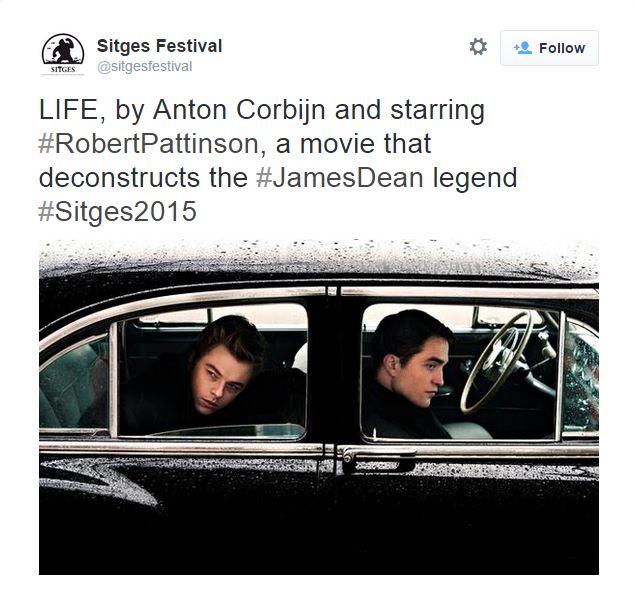Viewport: 636px width, 589px height.
Task: View the #Sitges2015 hashtag feed
Action: click(x=118, y=211)
